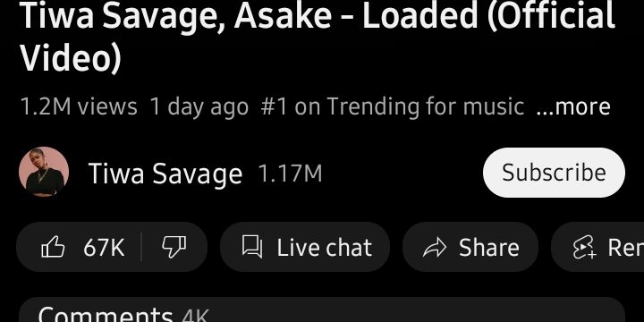This screenshot has width=644, height=322.
Task: Open Live chat via speech bubble icon
Action: point(251,247)
